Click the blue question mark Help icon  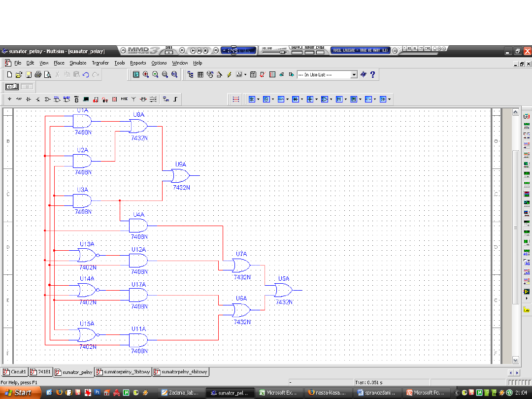[373, 74]
